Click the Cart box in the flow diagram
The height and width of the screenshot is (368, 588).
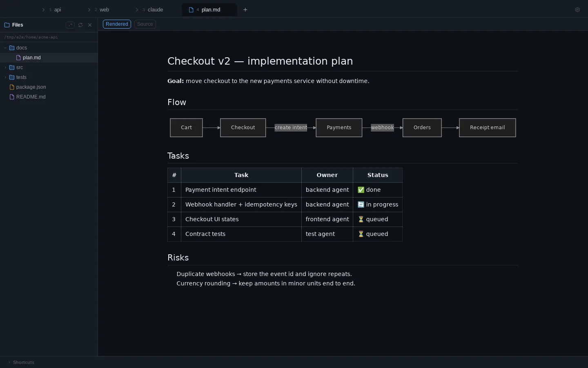186,128
